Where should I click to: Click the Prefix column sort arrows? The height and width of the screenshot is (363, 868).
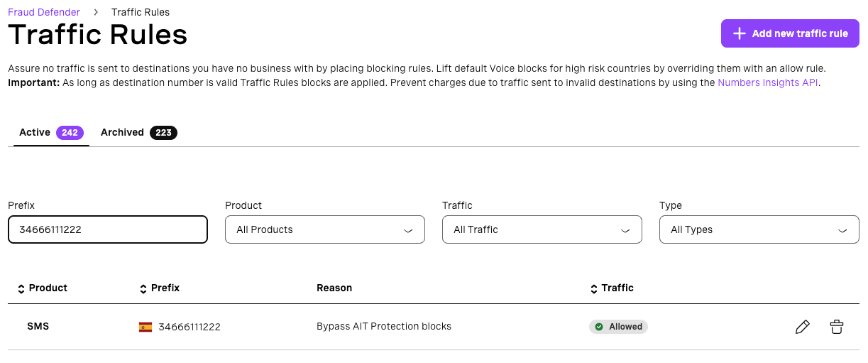143,288
